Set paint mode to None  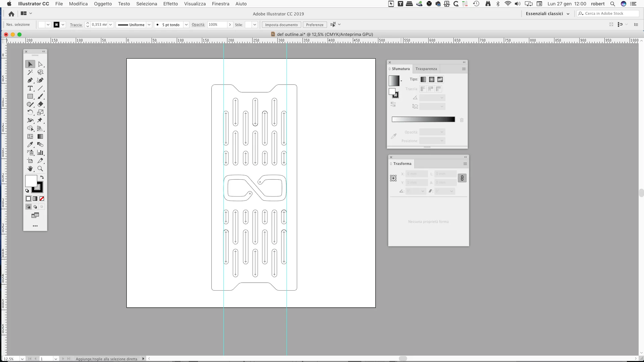(42, 199)
